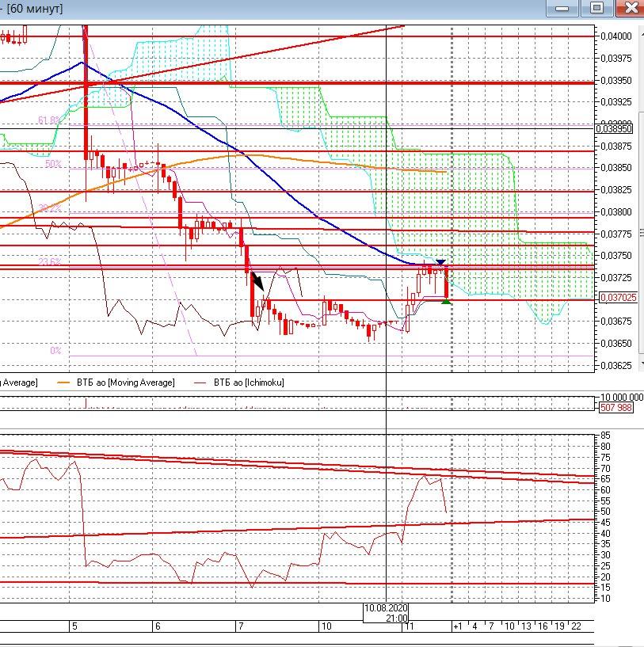Click the 50% Fibonacci level label
644x647 pixels.
[x=53, y=164]
